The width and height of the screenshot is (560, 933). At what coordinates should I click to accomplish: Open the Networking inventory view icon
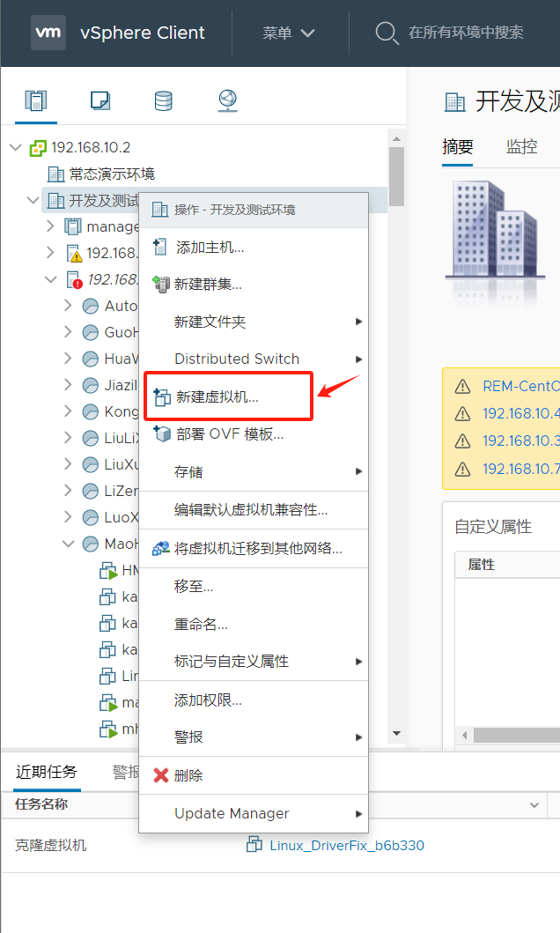point(228,100)
